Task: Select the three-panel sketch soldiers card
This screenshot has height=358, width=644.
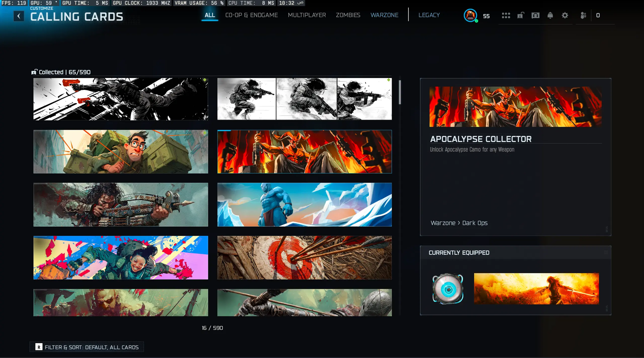Action: pos(304,99)
